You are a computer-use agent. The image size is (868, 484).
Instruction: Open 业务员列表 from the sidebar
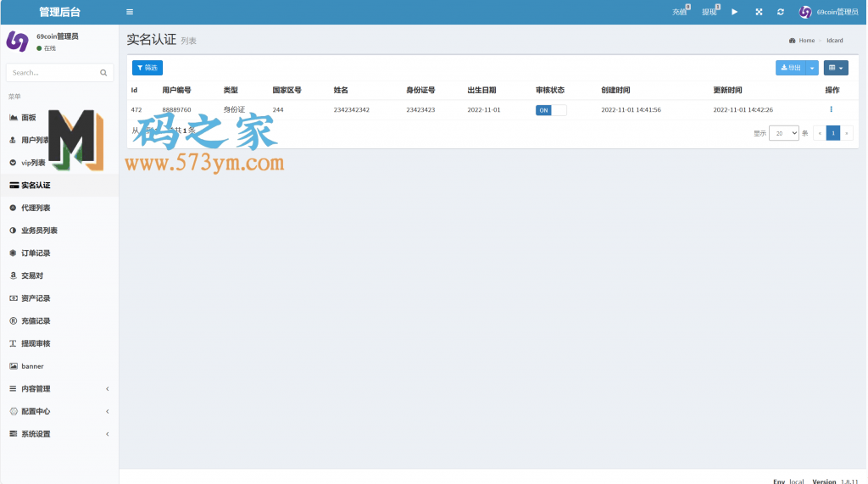pos(59,231)
